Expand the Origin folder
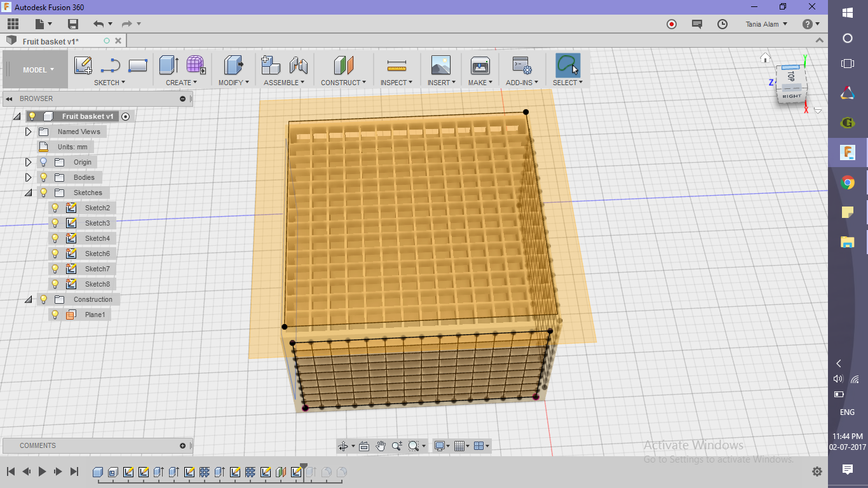Viewport: 868px width, 488px height. click(28, 162)
